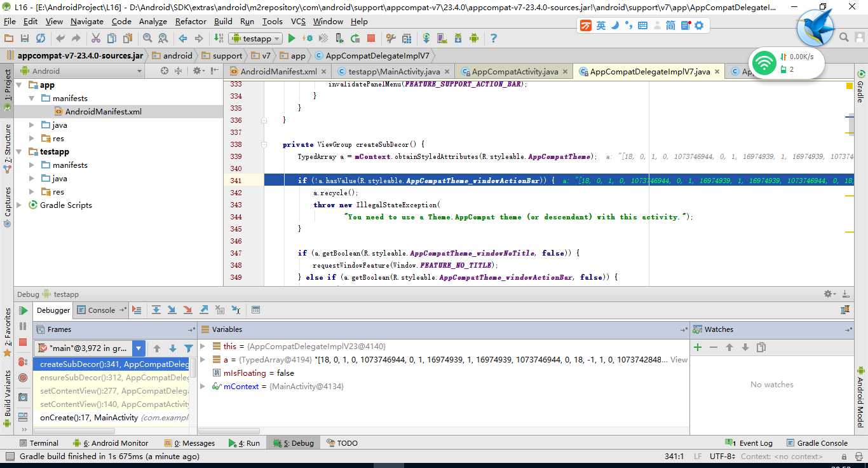This screenshot has height=468, width=868.
Task: Toggle the 2: Favorites side button
Action: tap(7, 333)
